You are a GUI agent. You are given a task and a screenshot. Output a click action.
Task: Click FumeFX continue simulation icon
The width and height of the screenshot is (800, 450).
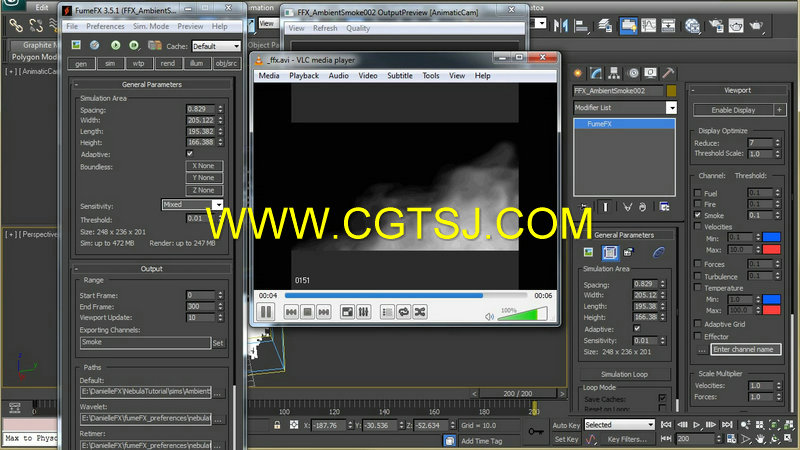(x=134, y=45)
